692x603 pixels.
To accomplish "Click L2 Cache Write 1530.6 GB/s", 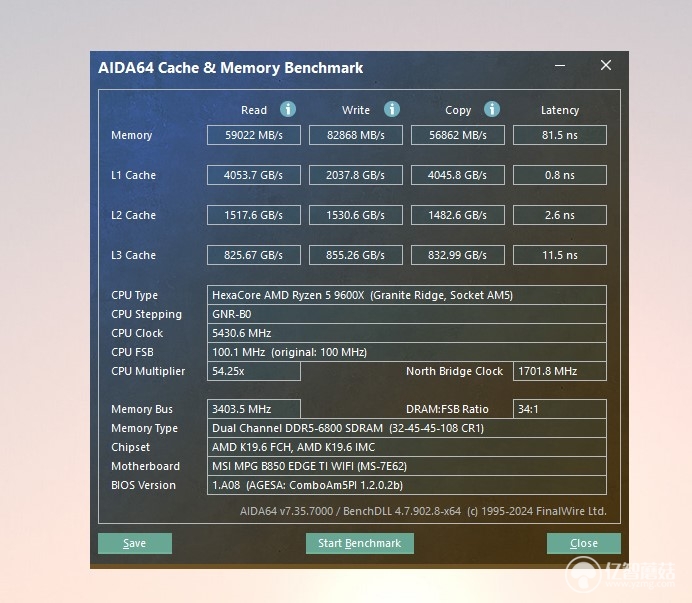I will pyautogui.click(x=356, y=215).
